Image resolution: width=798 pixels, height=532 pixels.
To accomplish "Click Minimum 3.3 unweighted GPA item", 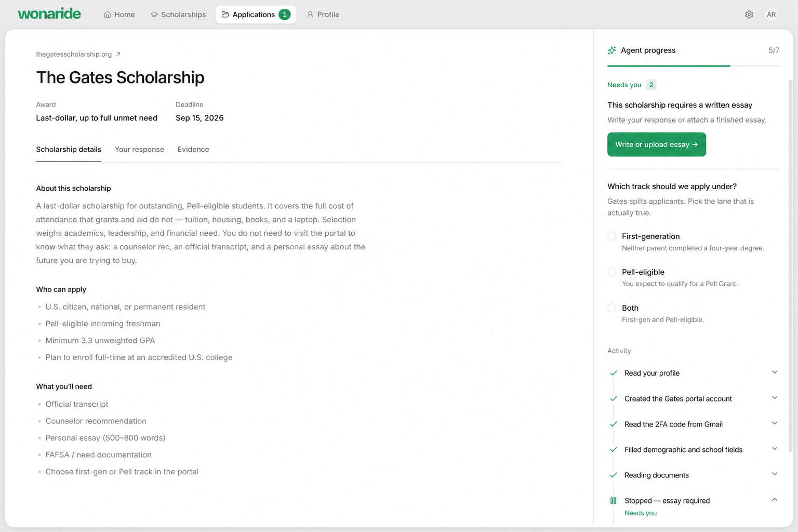I will tap(100, 341).
